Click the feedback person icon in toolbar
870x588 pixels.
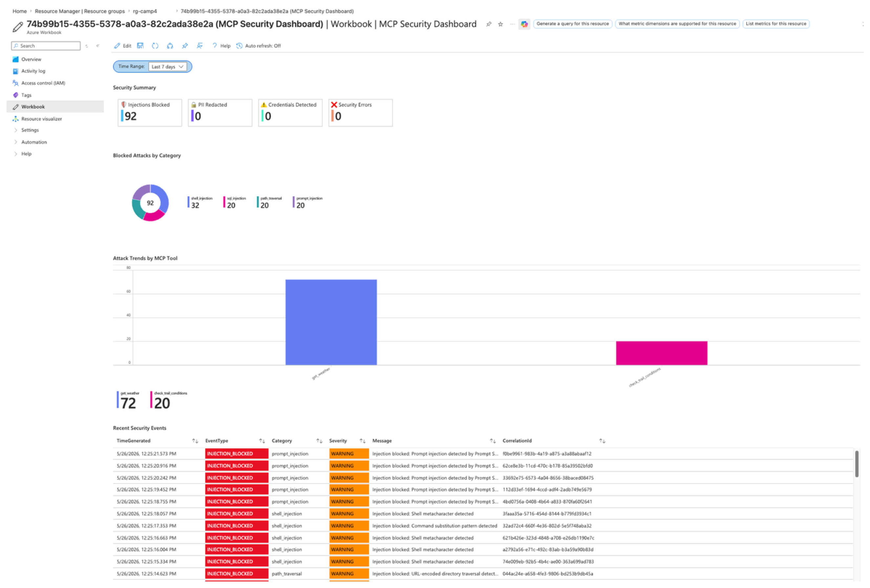(x=200, y=46)
